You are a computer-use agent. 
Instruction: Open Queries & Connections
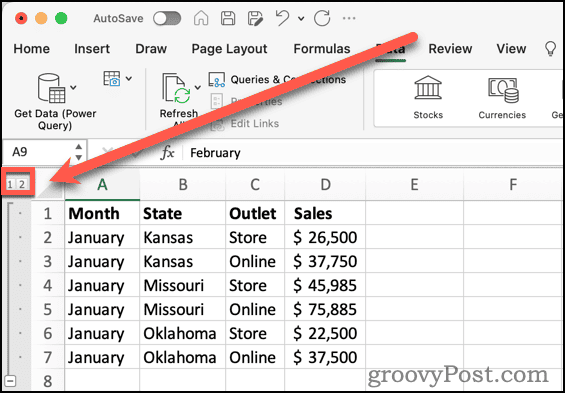277,80
